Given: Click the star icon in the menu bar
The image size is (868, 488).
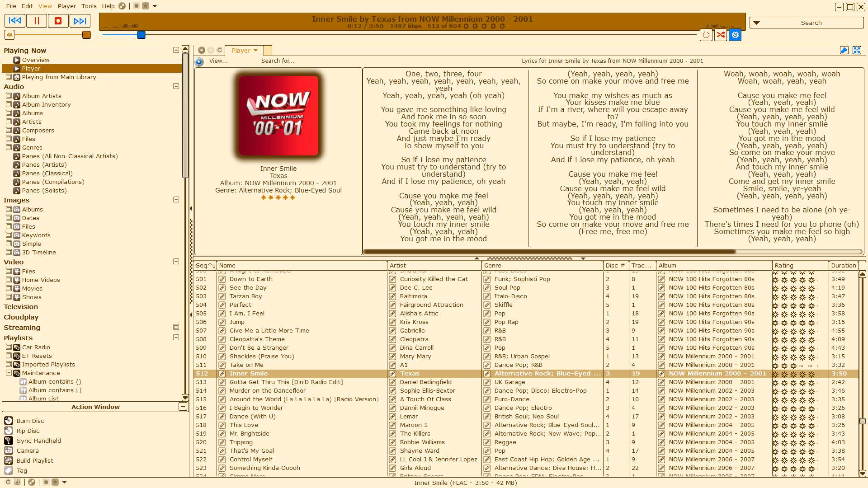Looking at the screenshot, I should 146,6.
